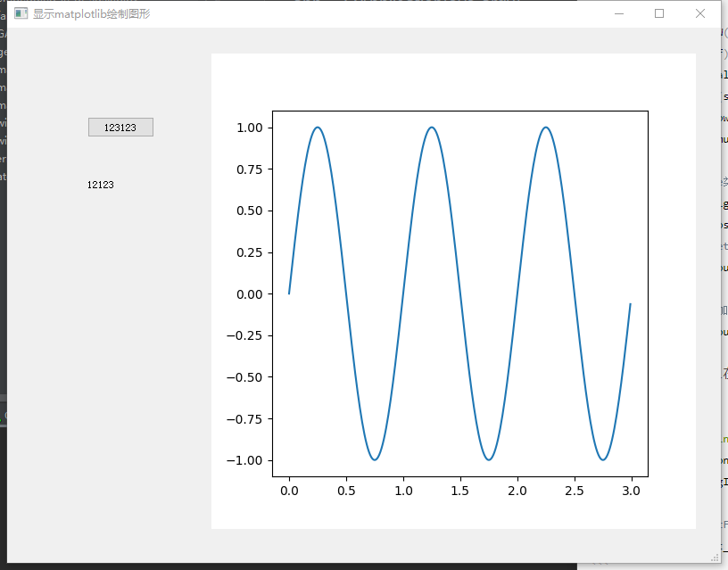728x570 pixels.
Task: Close the matplotlib display window
Action: tap(700, 13)
